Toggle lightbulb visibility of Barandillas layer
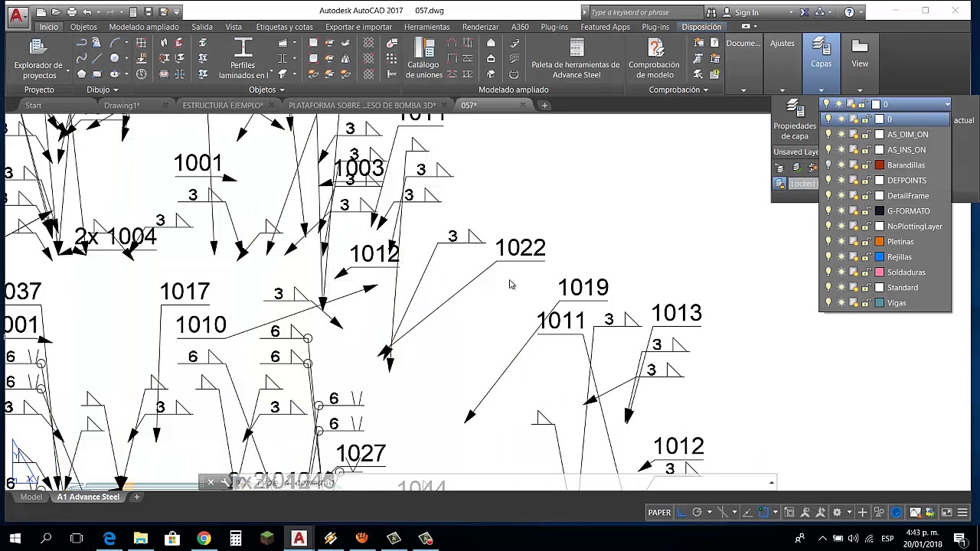980x551 pixels. tap(828, 165)
